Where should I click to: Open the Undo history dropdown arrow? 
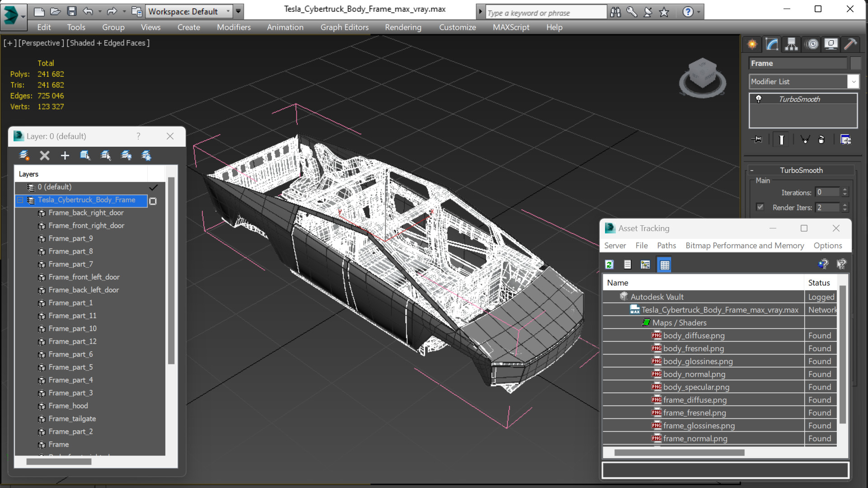[x=100, y=11]
